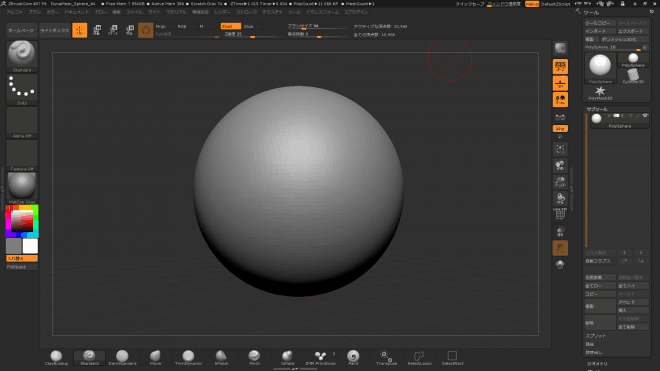Click the アペンド (Append) subtool button
Viewport: 660px width, 371px height.
coord(633,302)
